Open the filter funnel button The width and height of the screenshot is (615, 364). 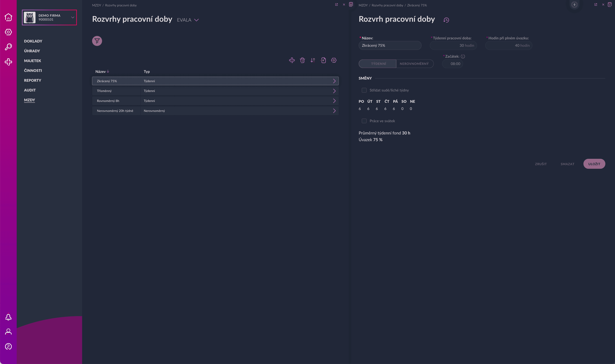click(x=97, y=41)
